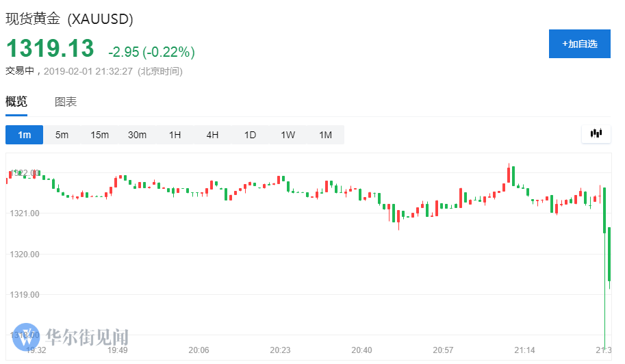
Task: Click the 21:14 time axis label
Action: pyautogui.click(x=524, y=350)
